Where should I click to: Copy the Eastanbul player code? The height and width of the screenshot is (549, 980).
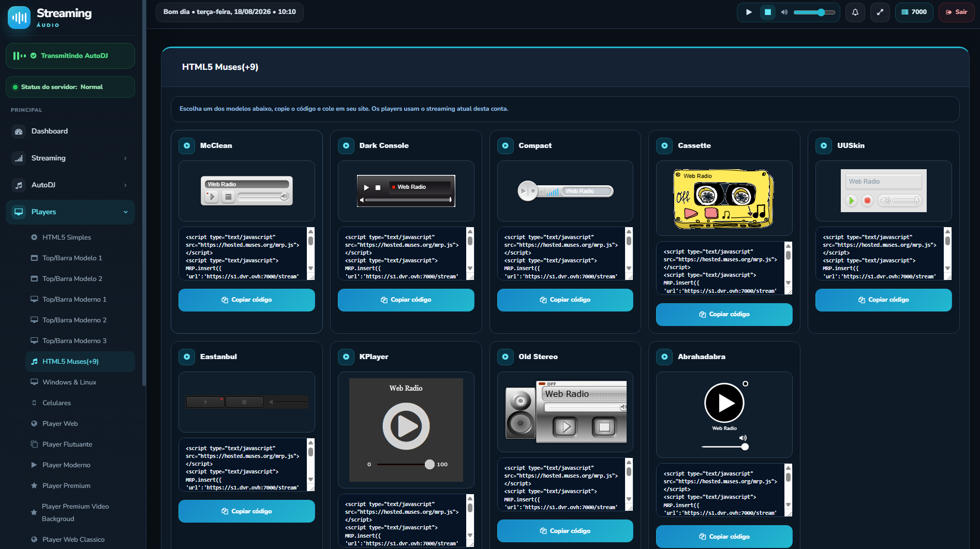tap(247, 511)
